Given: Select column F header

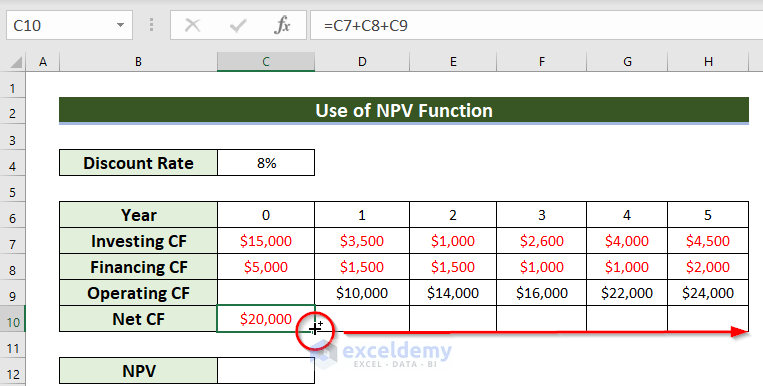Looking at the screenshot, I should [542, 62].
